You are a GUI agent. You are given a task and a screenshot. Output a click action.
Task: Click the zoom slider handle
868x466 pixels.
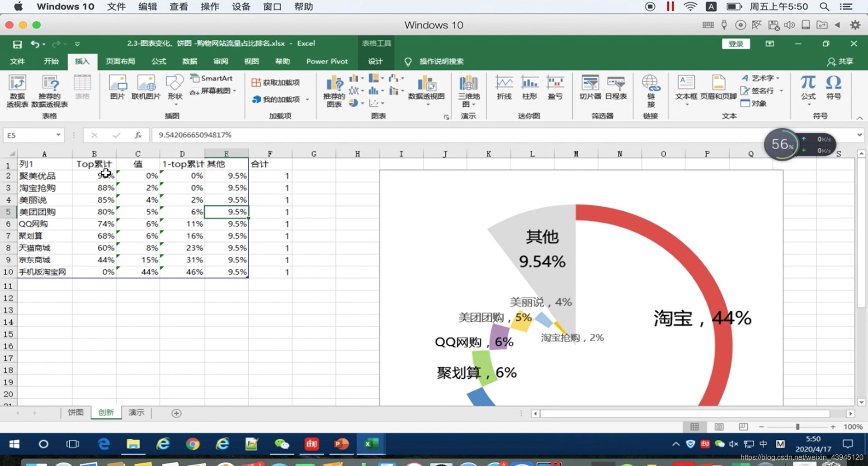[x=797, y=427]
